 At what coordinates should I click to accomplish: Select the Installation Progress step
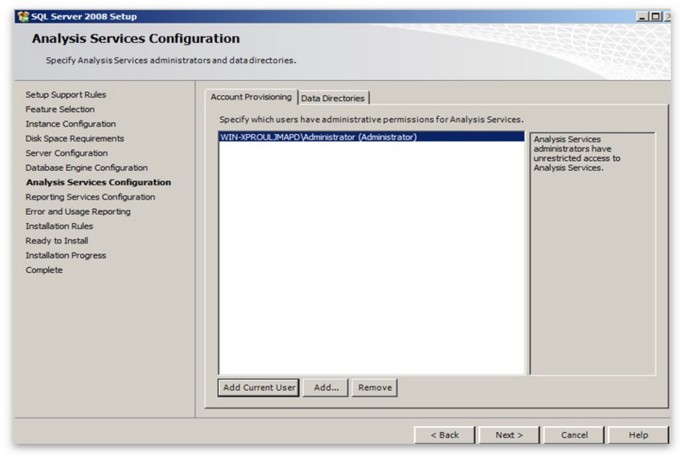[x=65, y=255]
